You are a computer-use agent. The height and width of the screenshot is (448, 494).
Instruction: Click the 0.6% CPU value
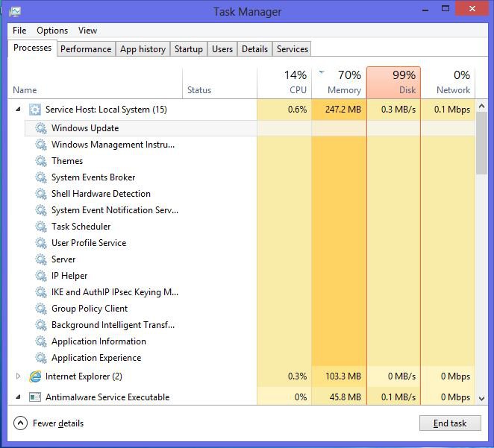(297, 110)
